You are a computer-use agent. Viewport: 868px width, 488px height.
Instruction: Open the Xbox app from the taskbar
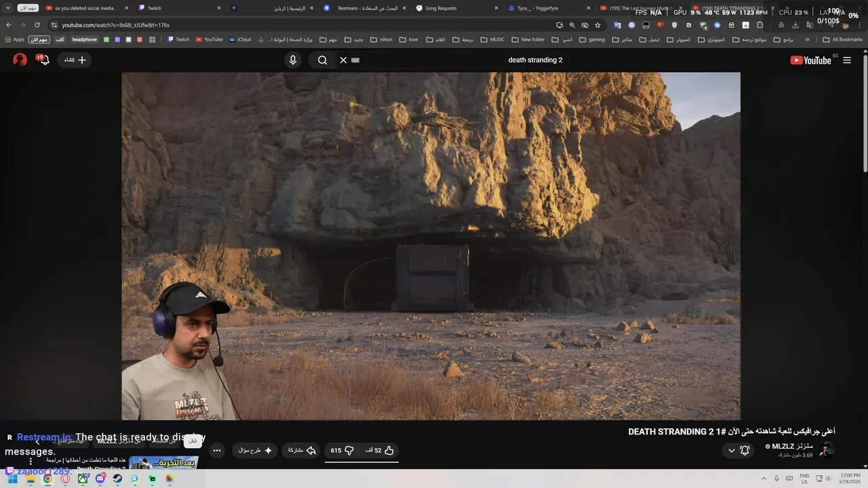[83, 479]
